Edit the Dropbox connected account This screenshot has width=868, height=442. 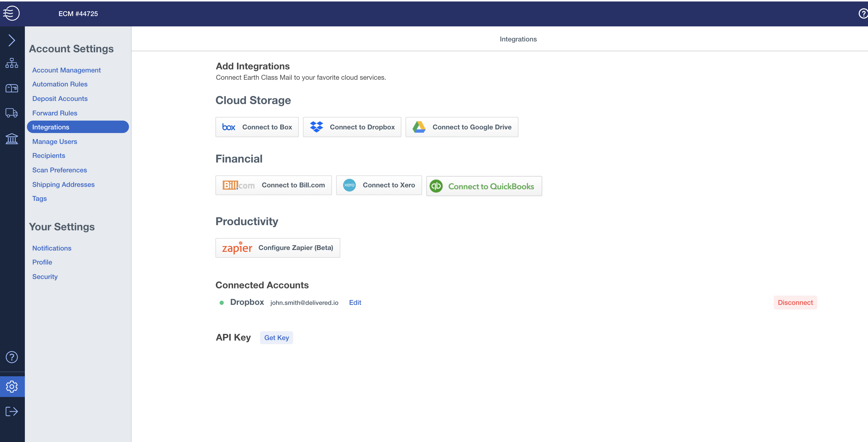[x=355, y=302]
